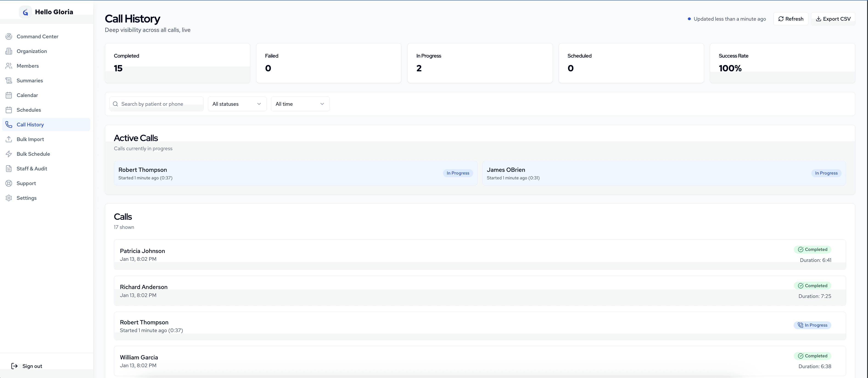
Task: Click the Members people icon
Action: point(9,66)
